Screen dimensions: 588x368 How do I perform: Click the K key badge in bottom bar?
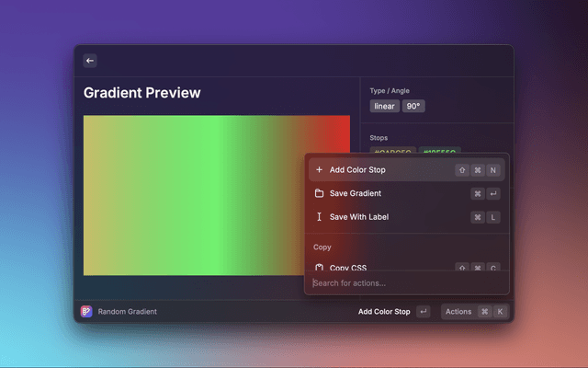pyautogui.click(x=500, y=312)
